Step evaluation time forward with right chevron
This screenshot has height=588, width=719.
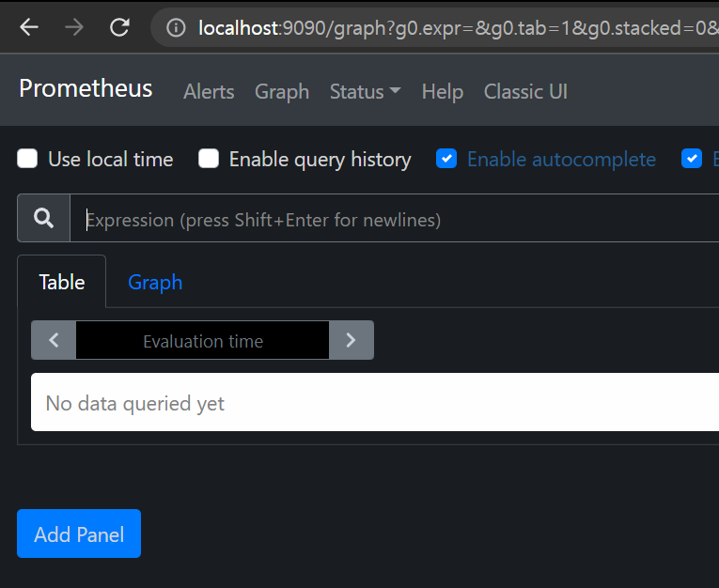[352, 340]
